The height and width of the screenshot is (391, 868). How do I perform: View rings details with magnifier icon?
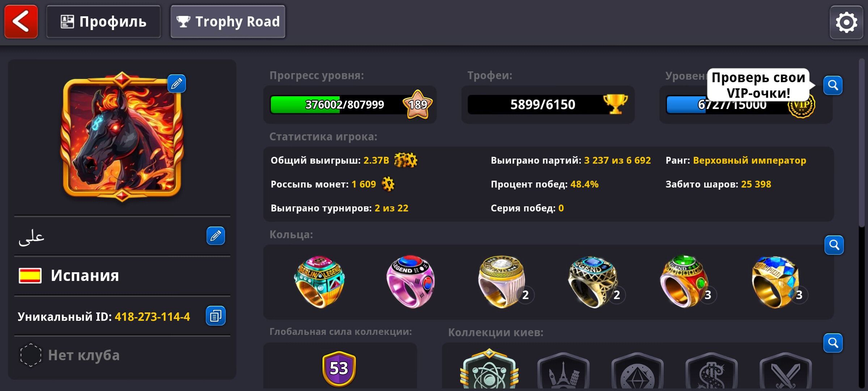pos(834,245)
